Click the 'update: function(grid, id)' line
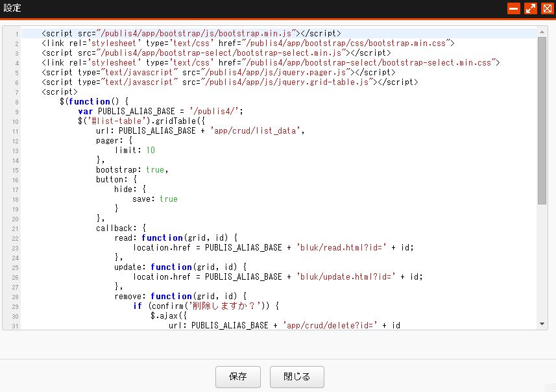 tap(180, 267)
